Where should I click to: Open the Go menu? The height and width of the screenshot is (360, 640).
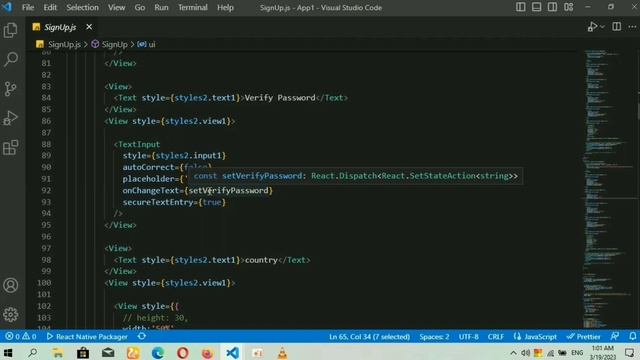140,7
